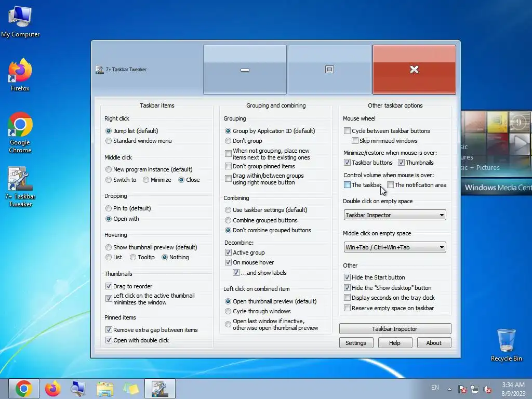Enable Skip minimized windows

point(384,141)
